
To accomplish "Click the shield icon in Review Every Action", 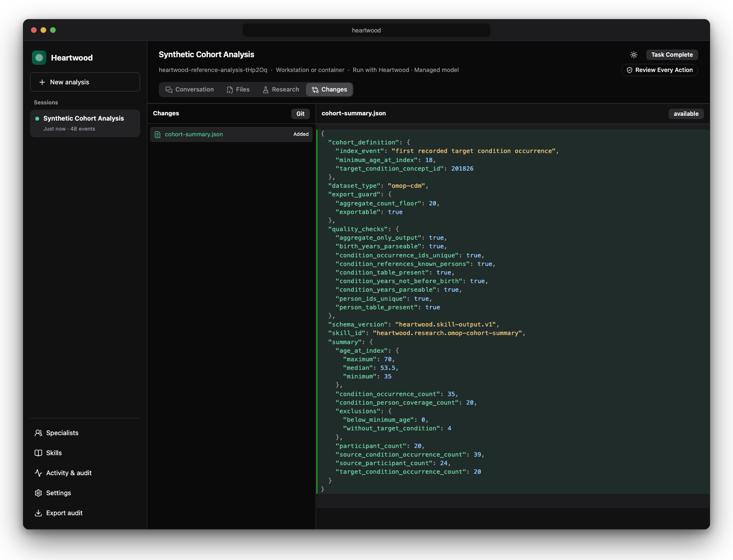I will [x=630, y=70].
